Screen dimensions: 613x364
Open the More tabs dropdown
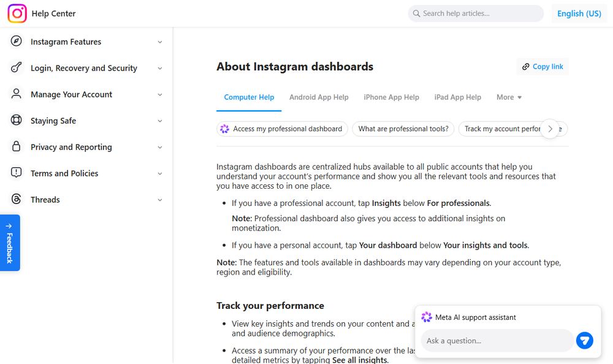coord(509,97)
